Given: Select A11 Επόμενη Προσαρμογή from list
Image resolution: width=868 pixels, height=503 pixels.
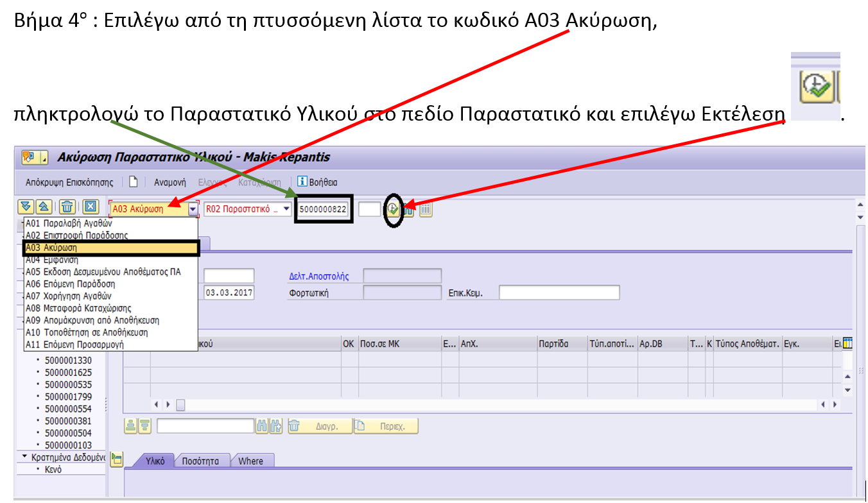Looking at the screenshot, I should click(109, 345).
